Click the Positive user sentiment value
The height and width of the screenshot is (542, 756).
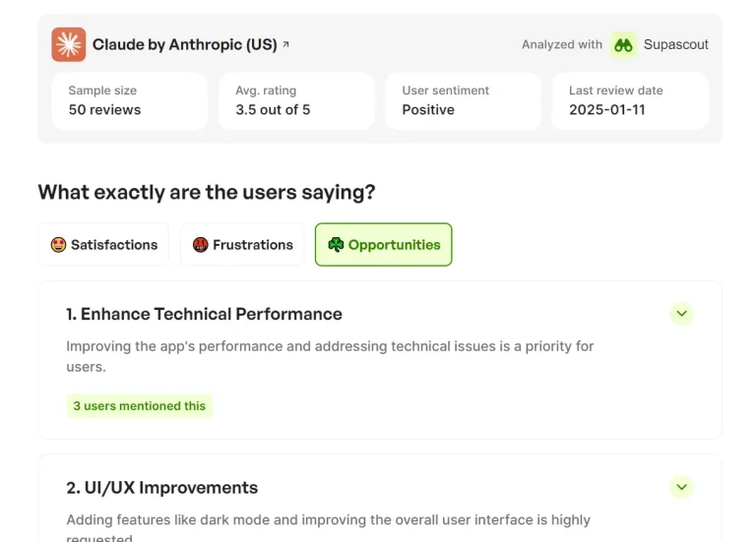[428, 110]
